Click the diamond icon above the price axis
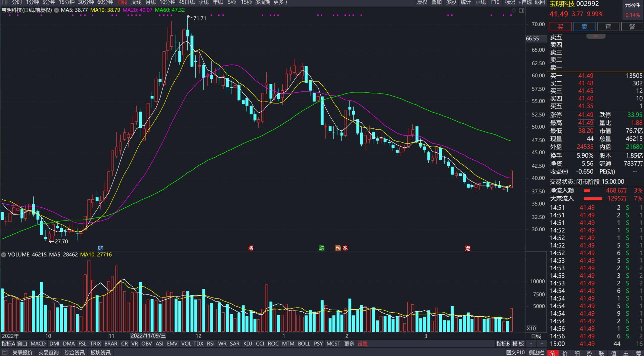 pyautogui.click(x=513, y=10)
